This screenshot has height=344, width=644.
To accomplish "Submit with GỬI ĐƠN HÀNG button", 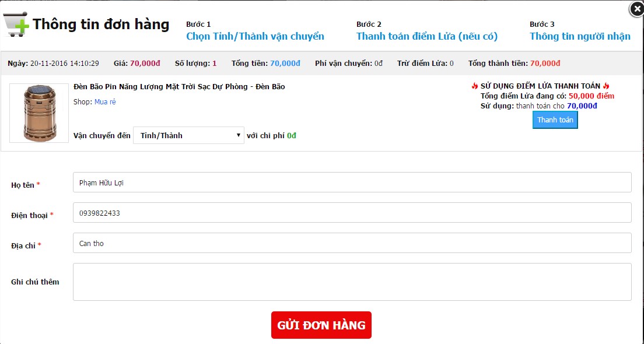I will pos(321,325).
